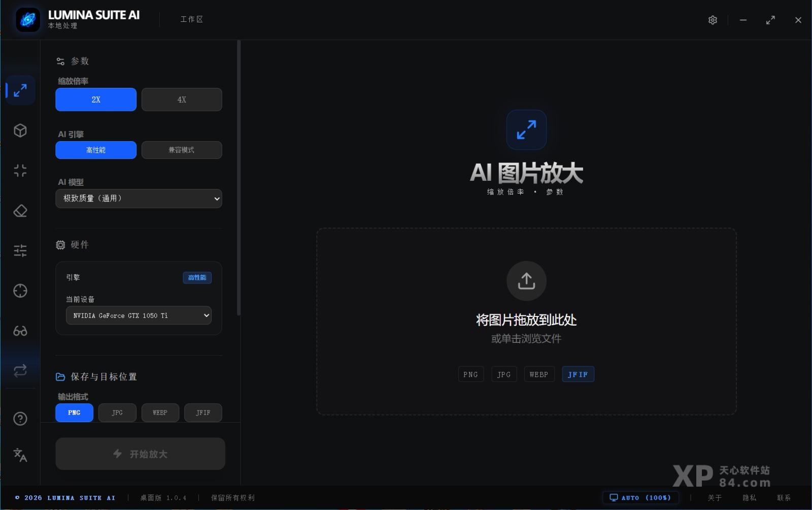This screenshot has height=510, width=812.
Task: Open settings gear in title bar
Action: pyautogui.click(x=713, y=20)
